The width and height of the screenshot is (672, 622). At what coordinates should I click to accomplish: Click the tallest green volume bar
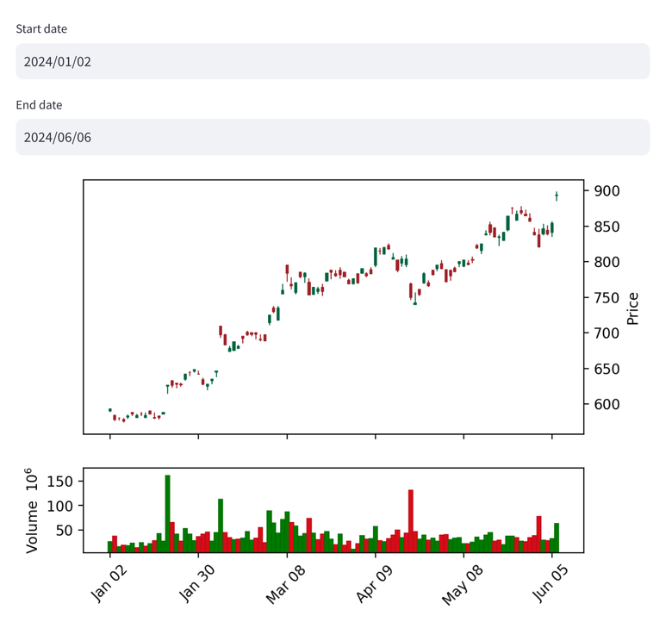point(168,513)
